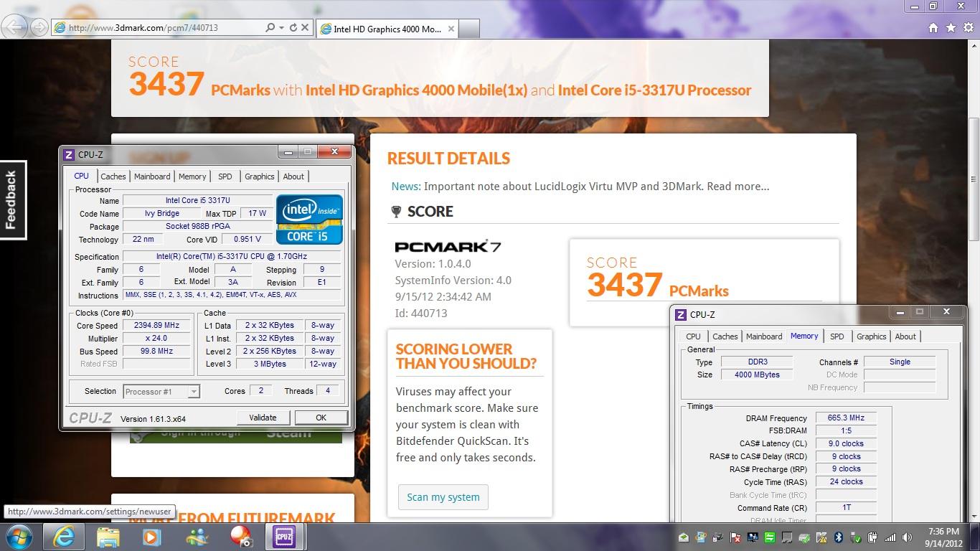Close the Intel HD Graphics 4000 tab

click(451, 29)
